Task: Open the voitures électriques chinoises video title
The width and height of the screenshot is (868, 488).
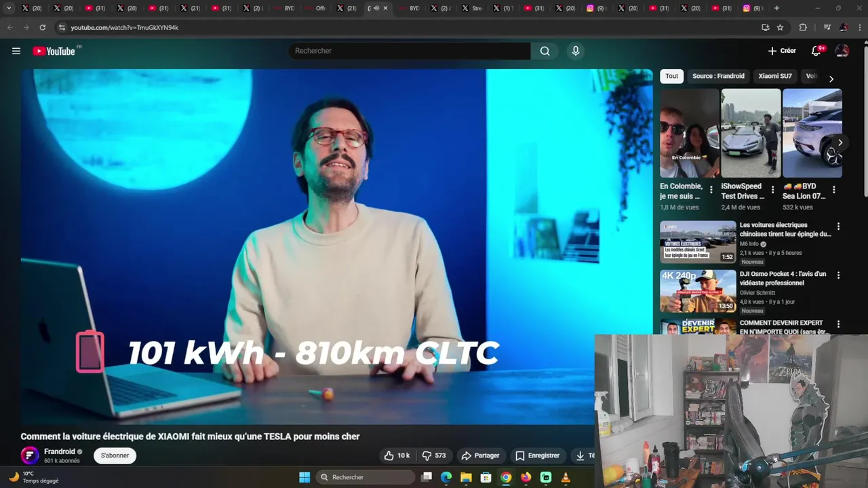Action: (785, 229)
